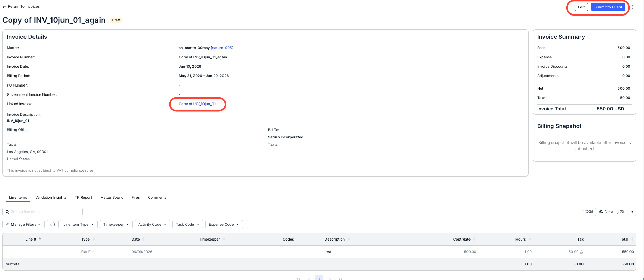This screenshot has height=280, width=644.
Task: Click the Taxes 50.00 amount in Invoice Summary
Action: pos(625,98)
